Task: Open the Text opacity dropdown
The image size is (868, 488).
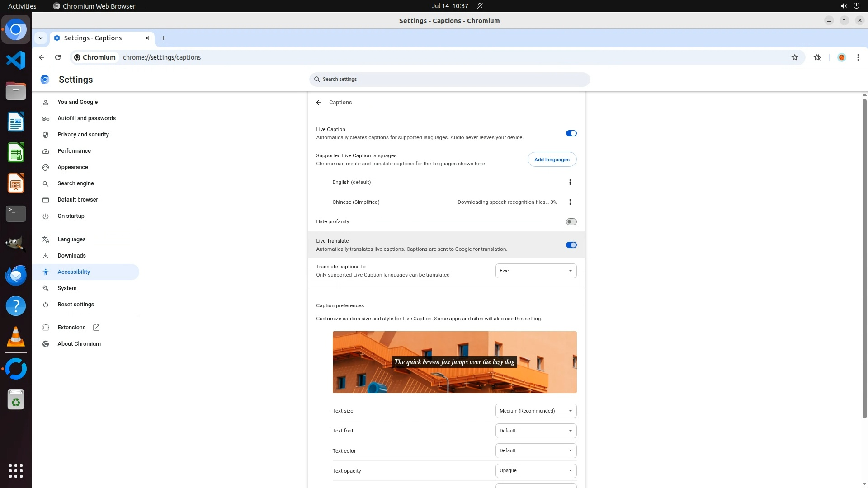Action: pyautogui.click(x=536, y=470)
